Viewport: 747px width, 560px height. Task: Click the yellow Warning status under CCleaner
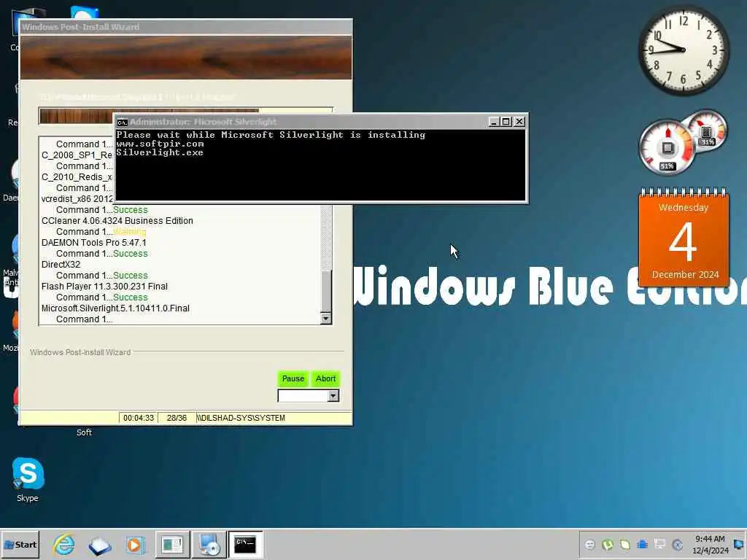tap(130, 232)
